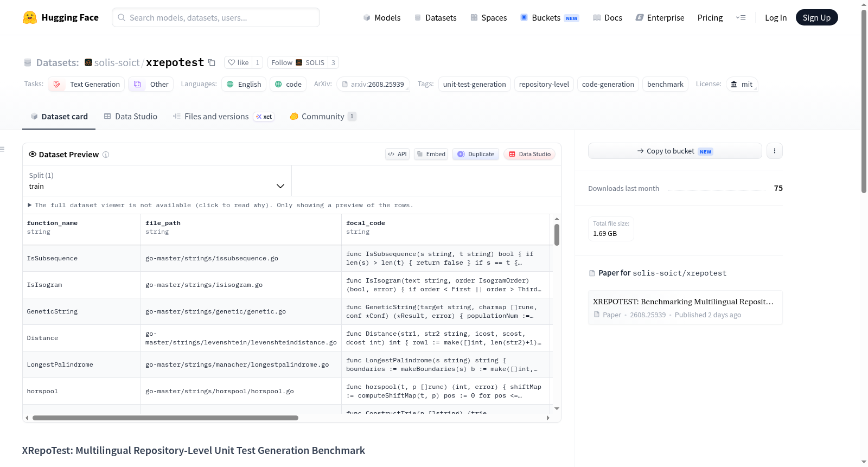The image size is (868, 467).
Task: Follow the SOLIS organization
Action: [298, 62]
